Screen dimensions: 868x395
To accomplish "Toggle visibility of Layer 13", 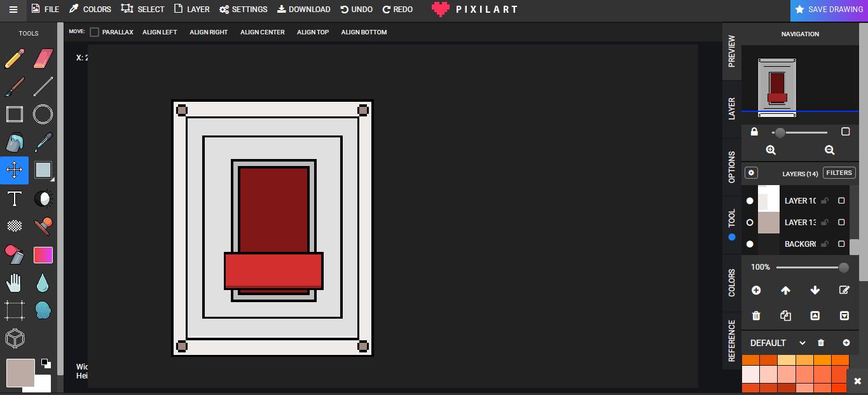I will 750,223.
